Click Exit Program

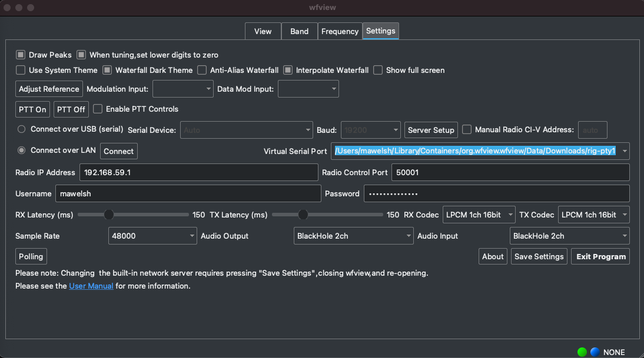(x=600, y=256)
